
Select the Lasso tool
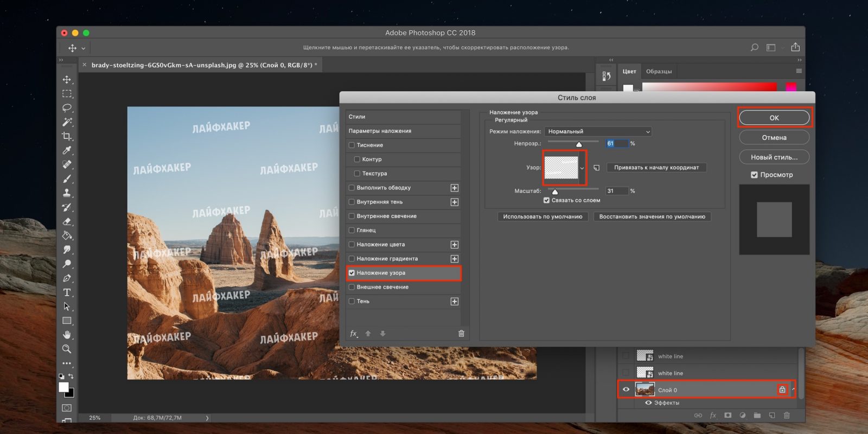click(67, 108)
